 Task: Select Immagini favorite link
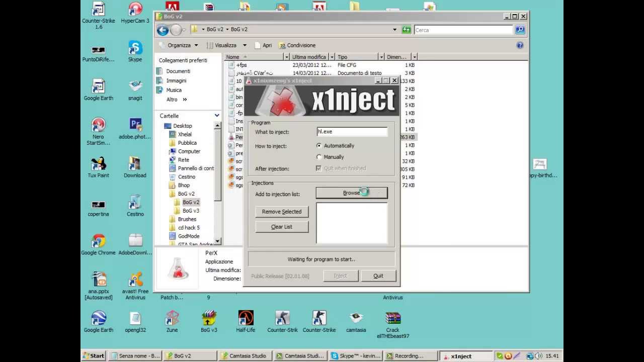click(x=176, y=80)
